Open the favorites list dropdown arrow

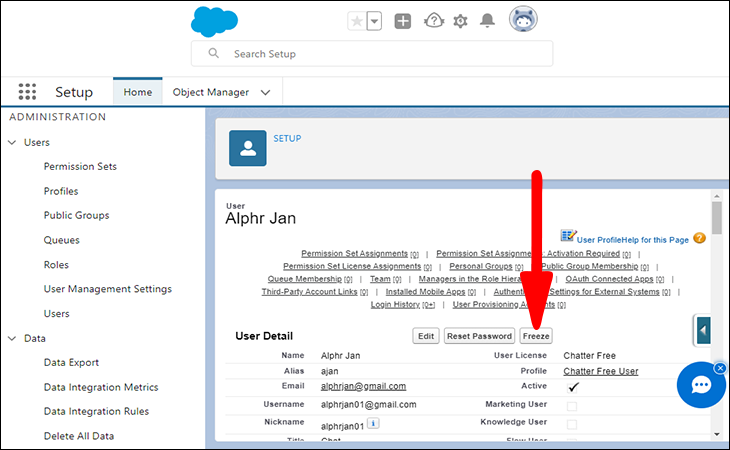click(374, 21)
